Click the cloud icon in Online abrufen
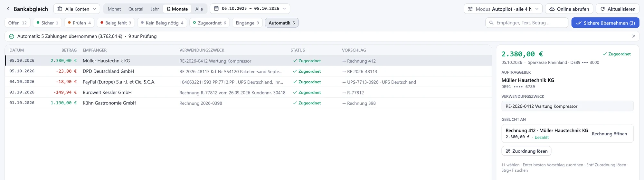Image resolution: width=644 pixels, height=180 pixels. click(x=552, y=9)
